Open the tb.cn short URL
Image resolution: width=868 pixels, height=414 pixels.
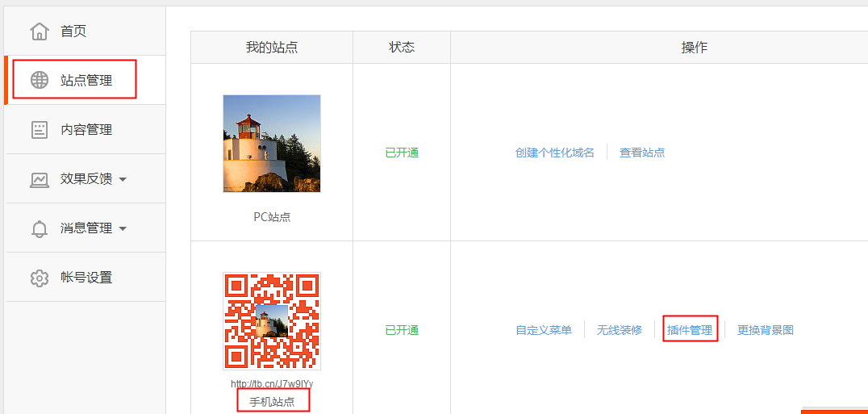click(x=272, y=383)
